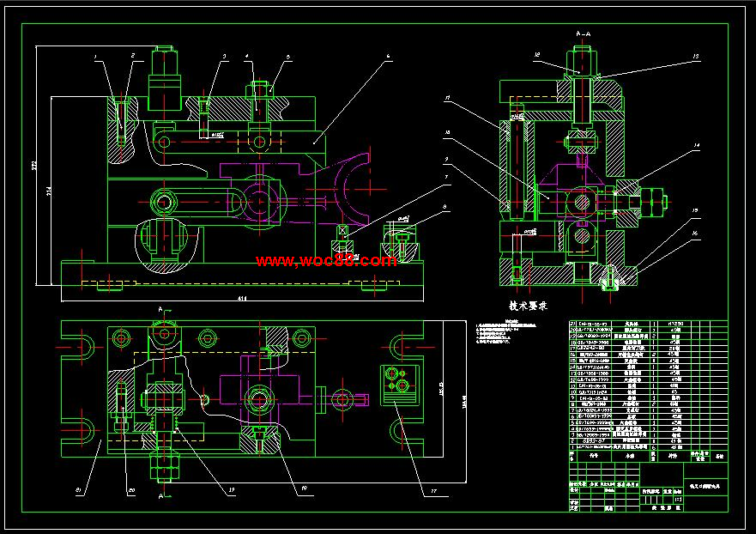Select part balloon number 15

[695, 210]
